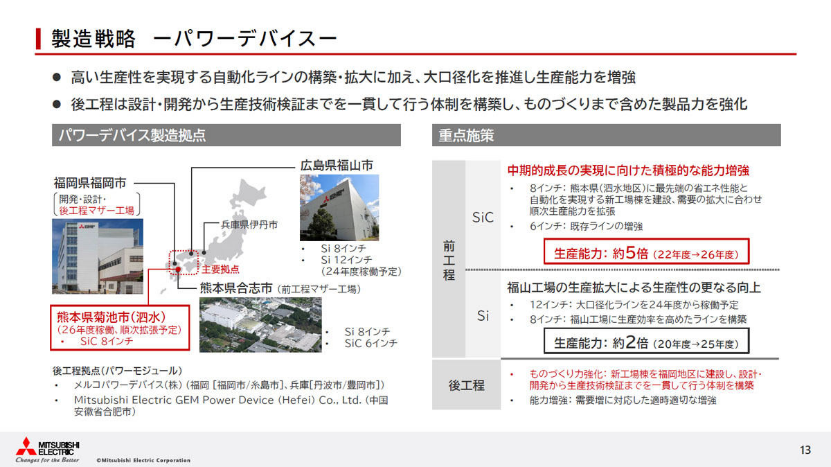Click the label 兵庫県伊丹市

point(249,225)
